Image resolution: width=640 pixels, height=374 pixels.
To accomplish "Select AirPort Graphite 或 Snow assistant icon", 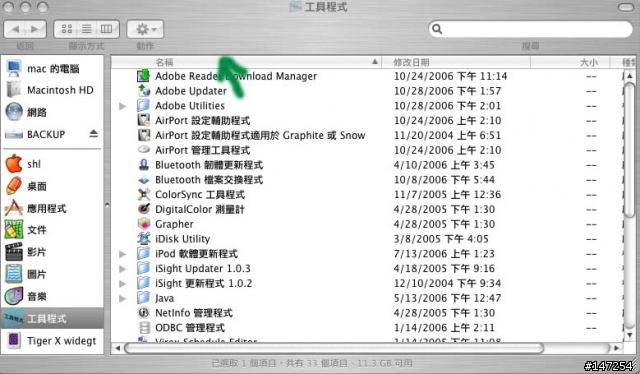I will 143,135.
